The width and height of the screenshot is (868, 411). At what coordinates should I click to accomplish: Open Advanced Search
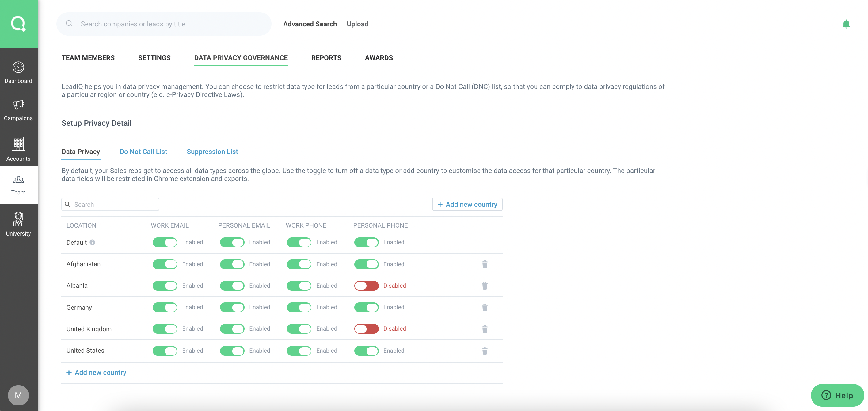310,24
